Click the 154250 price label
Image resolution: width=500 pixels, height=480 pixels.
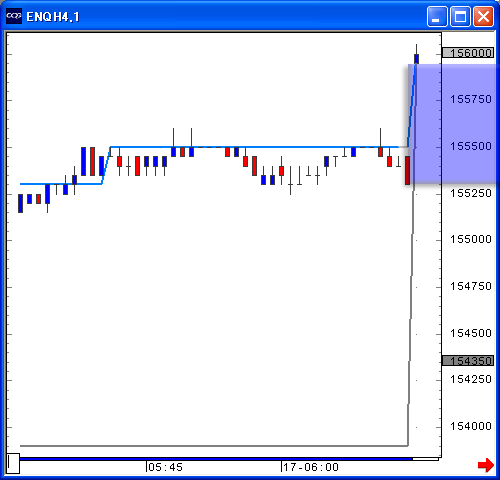(471, 379)
